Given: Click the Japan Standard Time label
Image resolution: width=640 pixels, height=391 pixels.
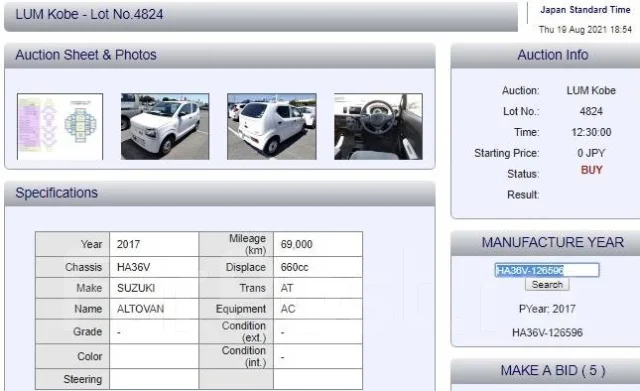Looking at the screenshot, I should pos(585,10).
